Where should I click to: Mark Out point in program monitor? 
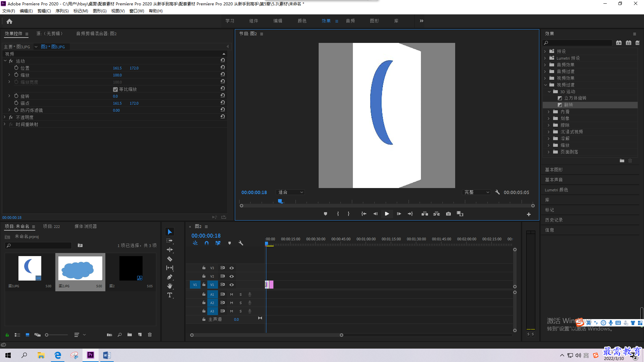click(x=349, y=214)
